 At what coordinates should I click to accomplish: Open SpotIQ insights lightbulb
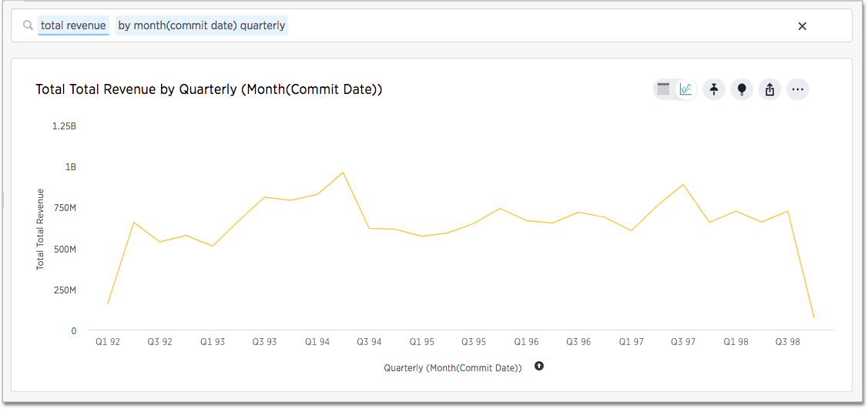[x=742, y=89]
